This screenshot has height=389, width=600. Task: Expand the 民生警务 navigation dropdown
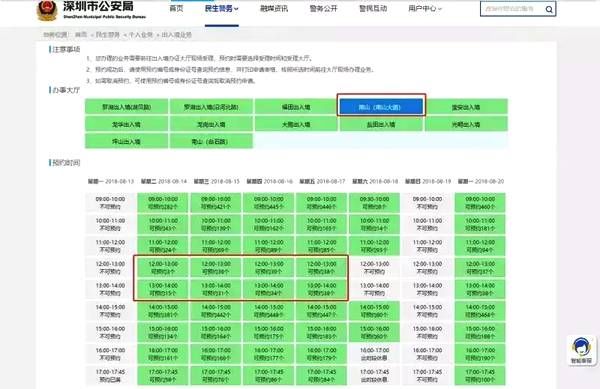[x=222, y=8]
